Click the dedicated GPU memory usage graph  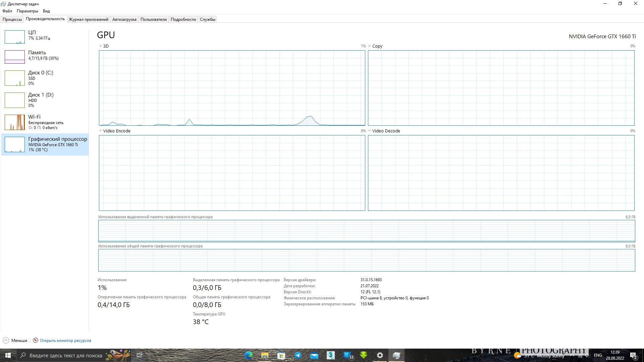pyautogui.click(x=367, y=231)
